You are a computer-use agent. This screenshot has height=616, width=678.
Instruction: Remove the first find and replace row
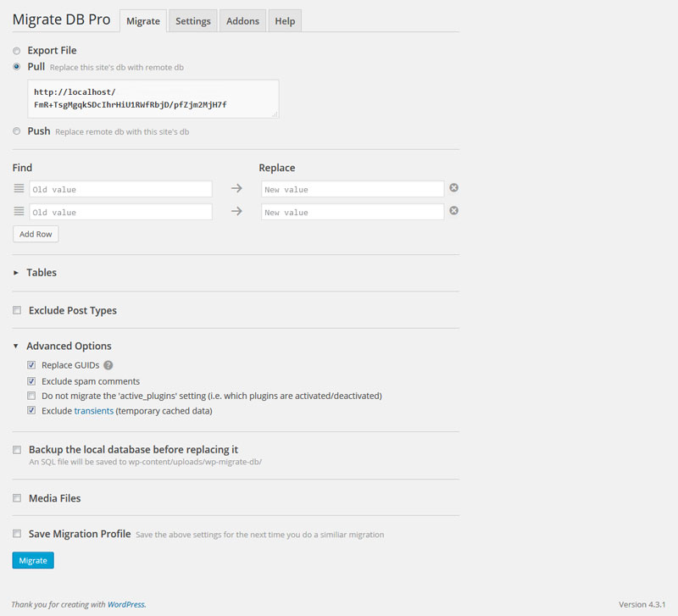[453, 187]
